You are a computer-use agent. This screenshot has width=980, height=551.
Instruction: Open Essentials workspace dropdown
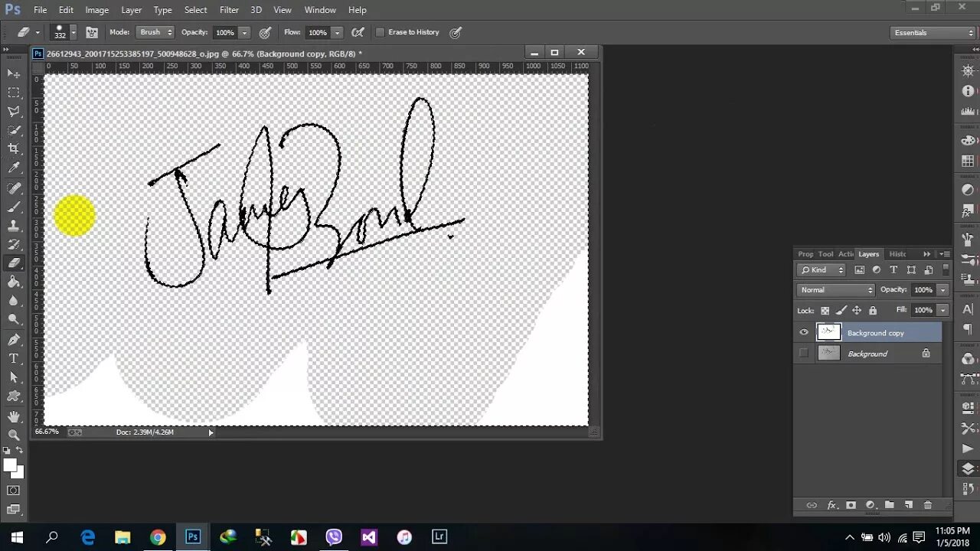click(934, 33)
